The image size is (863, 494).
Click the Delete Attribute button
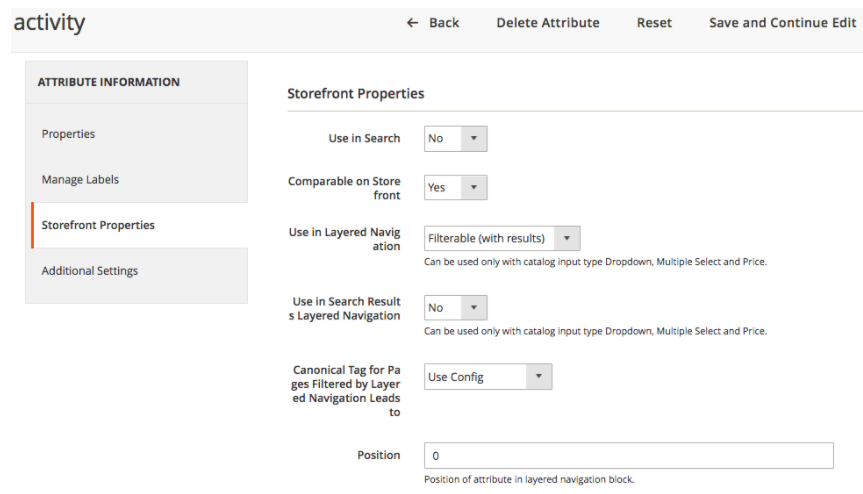pos(548,23)
